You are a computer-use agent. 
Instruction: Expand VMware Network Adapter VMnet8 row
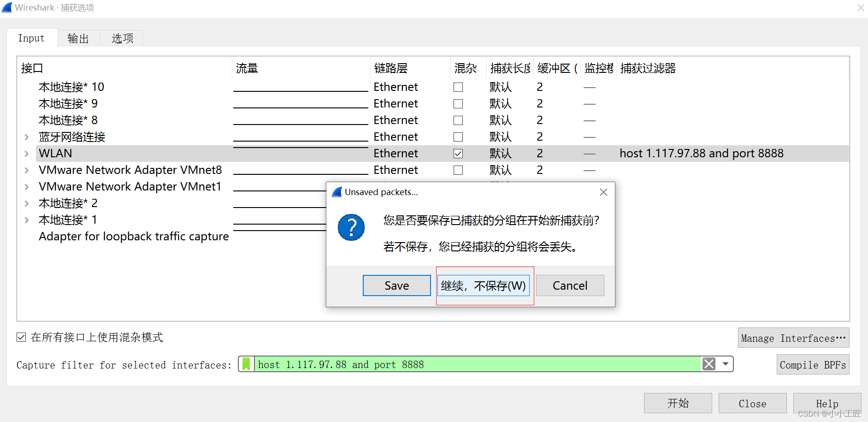(x=27, y=170)
